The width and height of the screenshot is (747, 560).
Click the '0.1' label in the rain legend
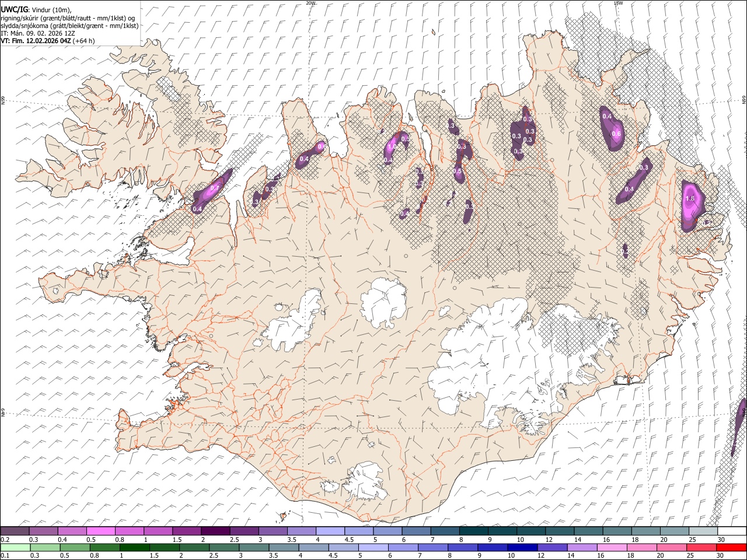coord(5,555)
